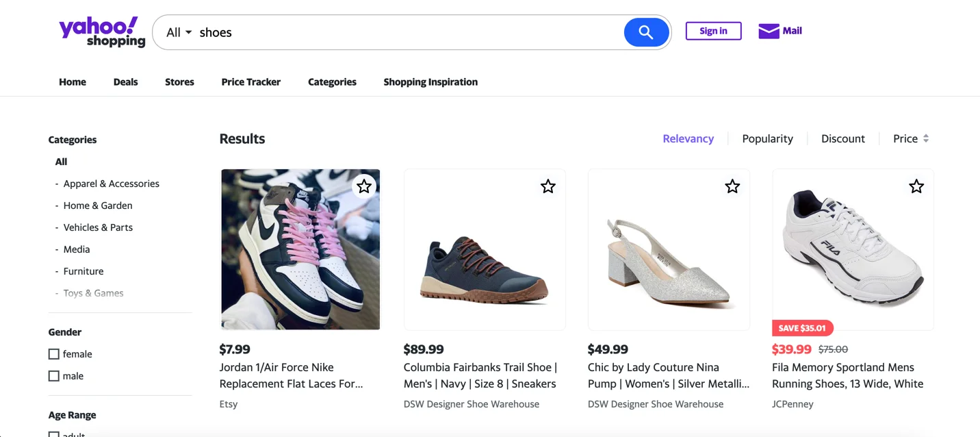Enable the male gender filter

pos(53,375)
